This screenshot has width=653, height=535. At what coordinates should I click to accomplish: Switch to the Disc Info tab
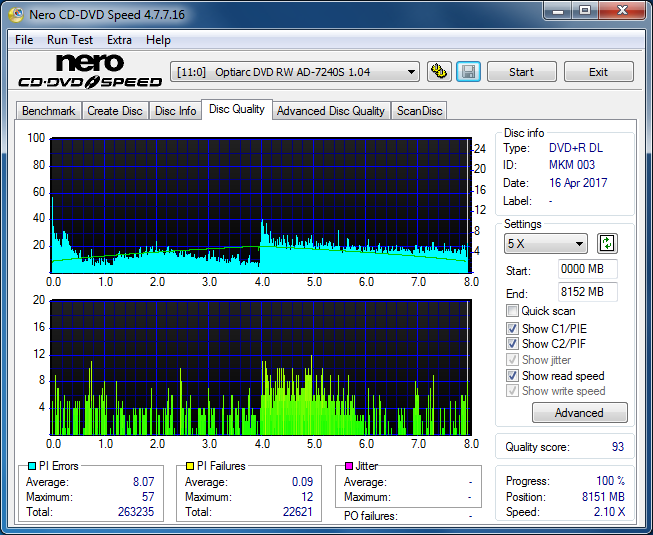175,111
